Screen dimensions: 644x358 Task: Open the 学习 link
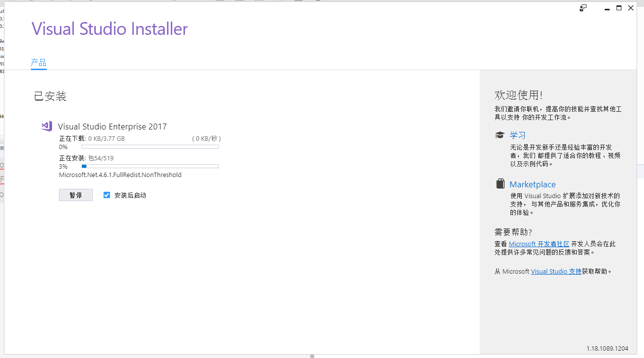(x=517, y=135)
